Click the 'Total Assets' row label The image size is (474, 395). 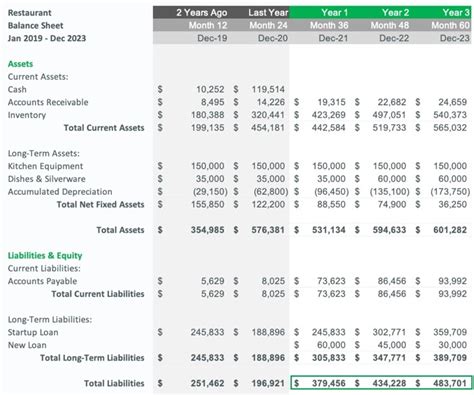point(120,230)
